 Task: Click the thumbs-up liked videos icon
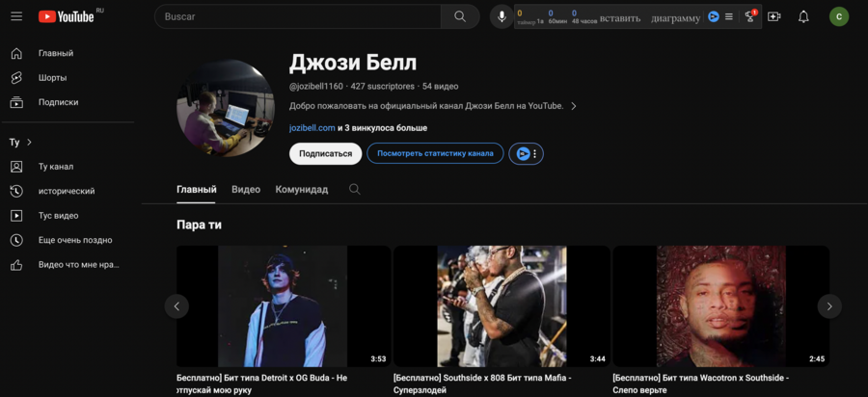(x=16, y=265)
